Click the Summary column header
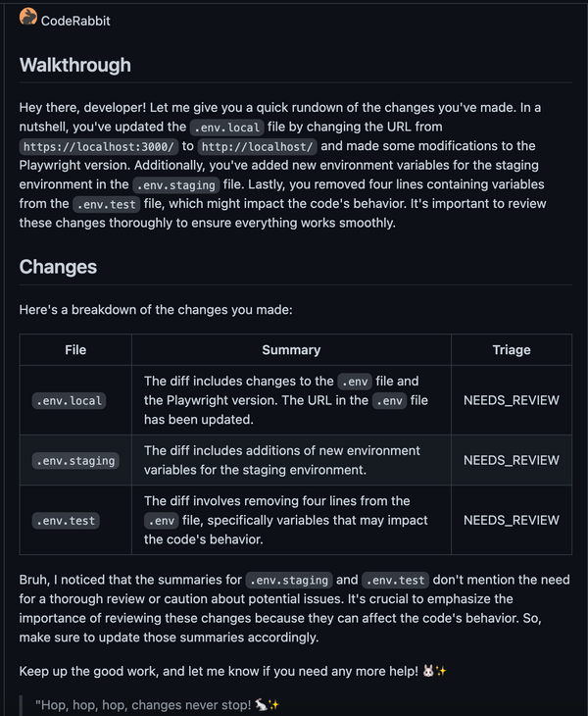Screen dimensions: 588x716 pos(291,350)
